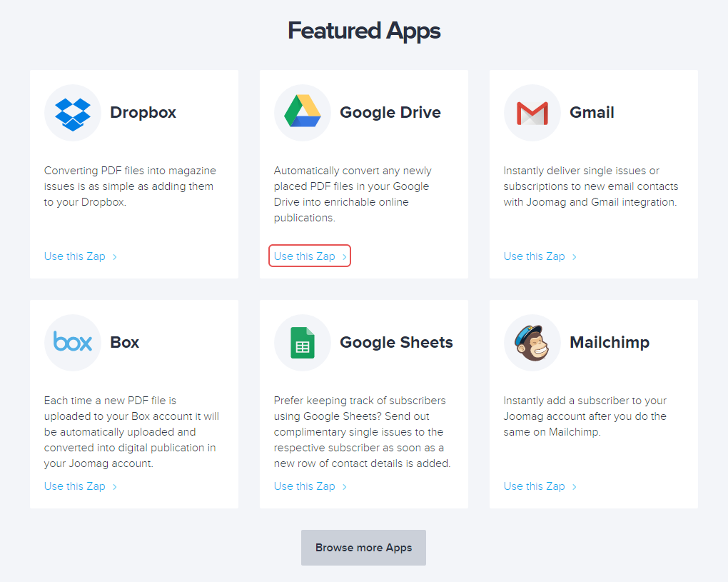Click the Google Sheets icon

303,343
